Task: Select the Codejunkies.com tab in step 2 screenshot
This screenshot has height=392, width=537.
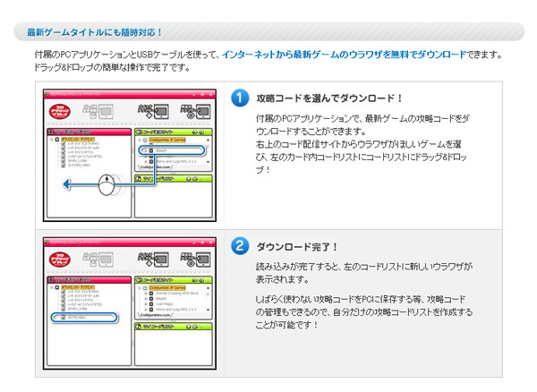Action: point(156,315)
